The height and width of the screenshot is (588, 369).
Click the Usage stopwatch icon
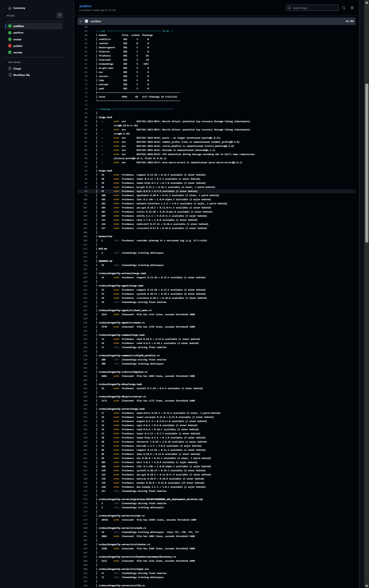pos(10,68)
